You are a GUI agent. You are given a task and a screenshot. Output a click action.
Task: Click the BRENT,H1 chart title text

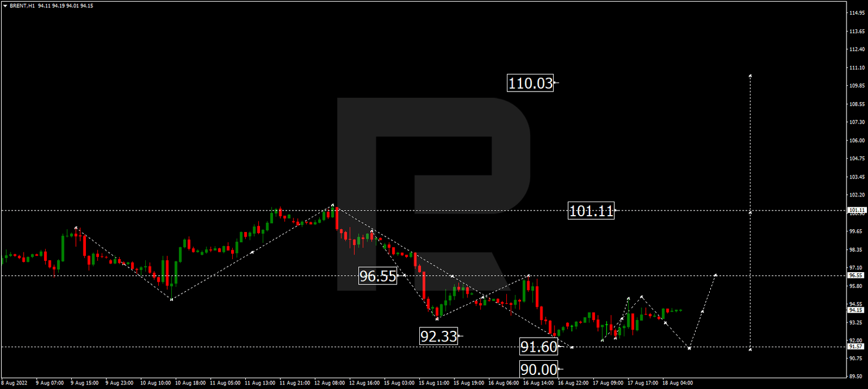(22, 6)
